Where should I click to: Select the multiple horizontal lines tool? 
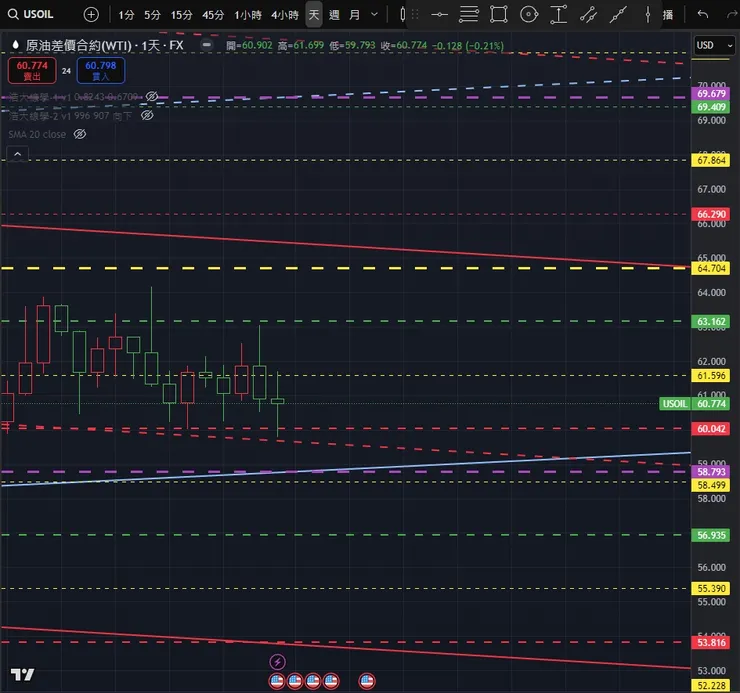(x=469, y=15)
